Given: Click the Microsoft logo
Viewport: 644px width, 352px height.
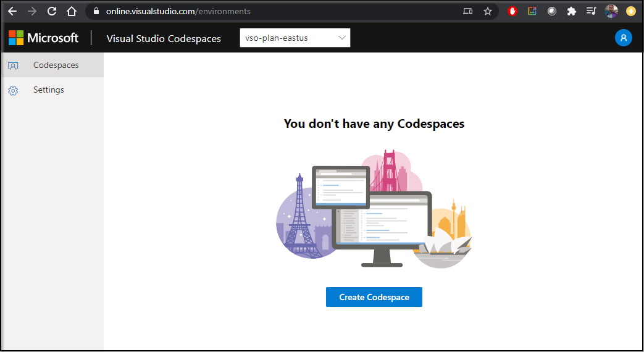Looking at the screenshot, I should pos(44,38).
